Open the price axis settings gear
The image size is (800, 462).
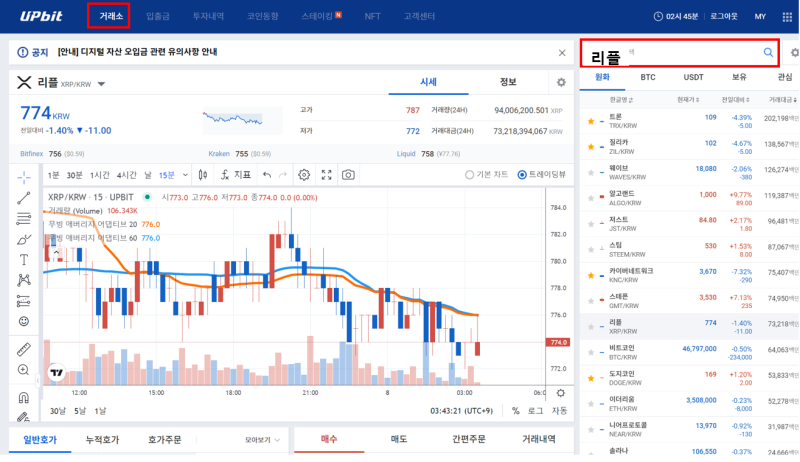pos(561,393)
